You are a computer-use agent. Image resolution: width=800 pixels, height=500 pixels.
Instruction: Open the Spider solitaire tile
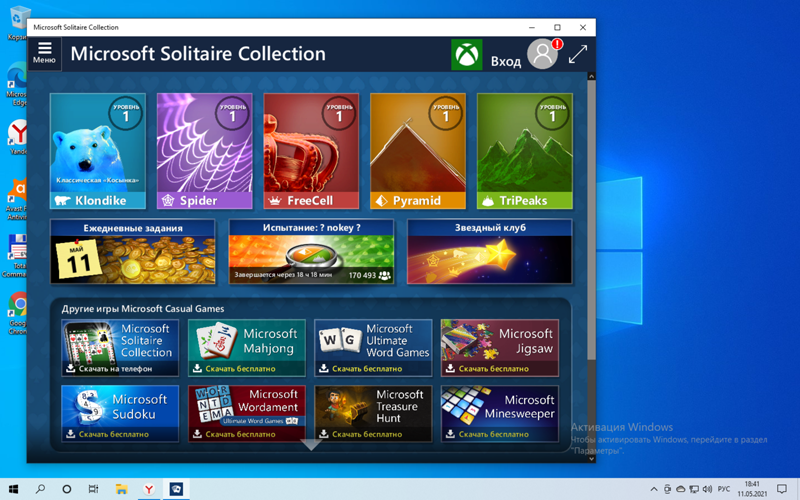205,150
